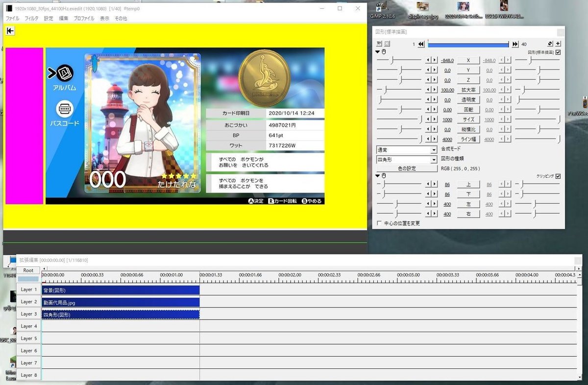Image resolution: width=588 pixels, height=385 pixels.
Task: Open the 合成モード dropdown showing 通常
Action: pyautogui.click(x=406, y=150)
